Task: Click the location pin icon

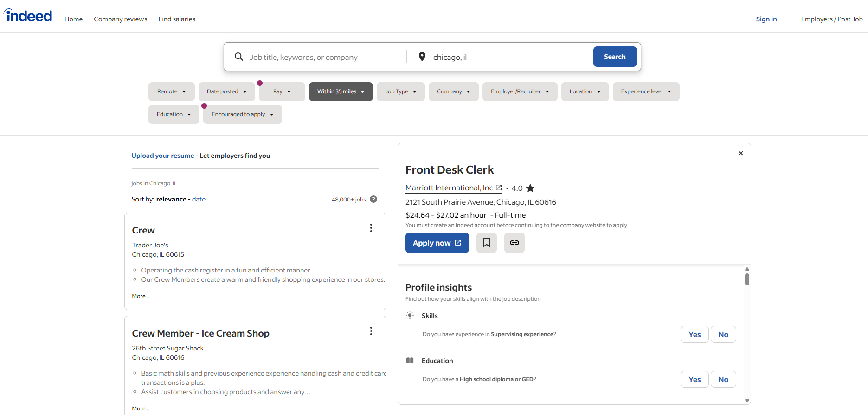Action: (422, 57)
